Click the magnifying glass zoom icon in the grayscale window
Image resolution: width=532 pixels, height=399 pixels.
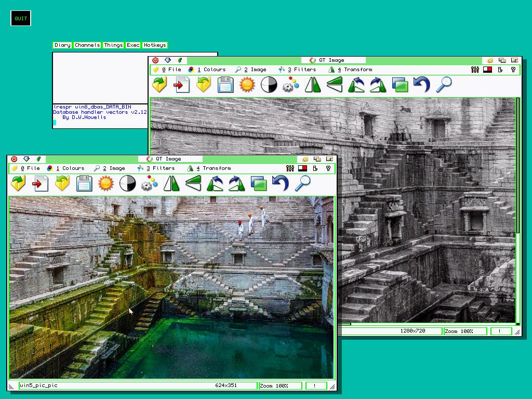(444, 85)
